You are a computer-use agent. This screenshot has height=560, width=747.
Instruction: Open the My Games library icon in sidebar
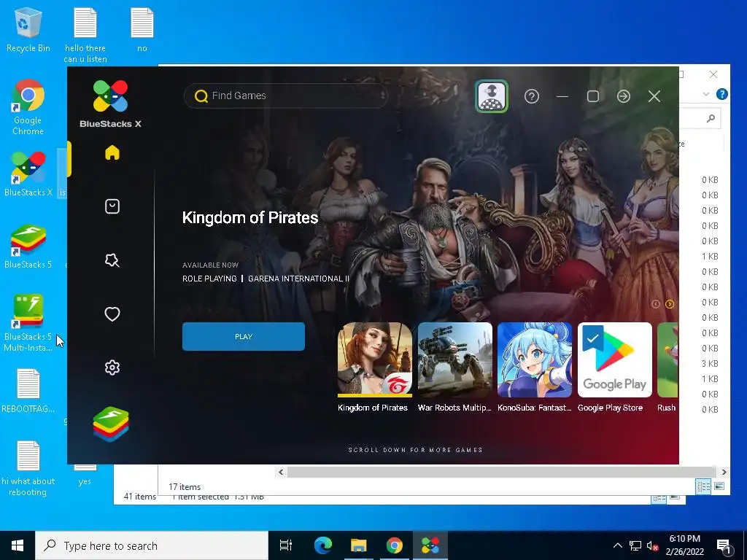pyautogui.click(x=112, y=206)
